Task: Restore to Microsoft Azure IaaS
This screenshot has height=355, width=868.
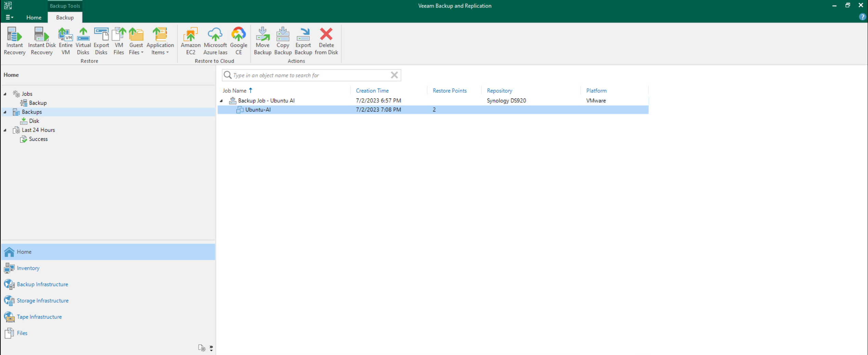Action: click(x=215, y=41)
